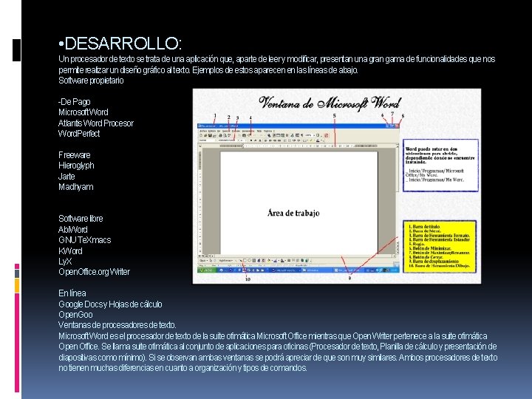
Task: Open the zoom percentage dropdown in the standard toolbar
Action: tap(310, 135)
